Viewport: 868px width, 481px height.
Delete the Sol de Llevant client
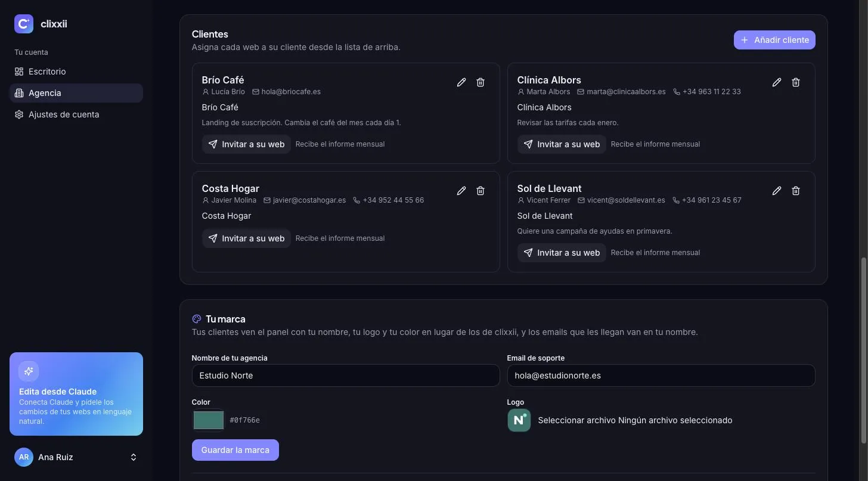point(796,191)
